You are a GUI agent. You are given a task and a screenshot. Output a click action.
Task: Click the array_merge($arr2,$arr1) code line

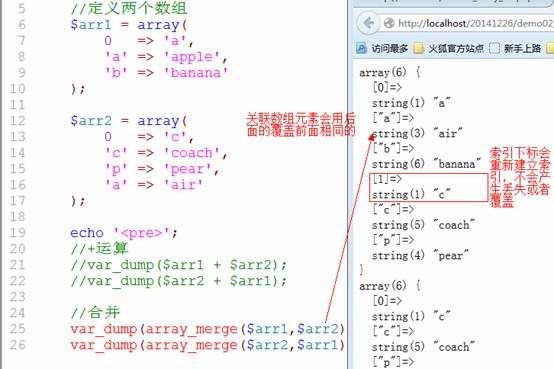click(207, 345)
